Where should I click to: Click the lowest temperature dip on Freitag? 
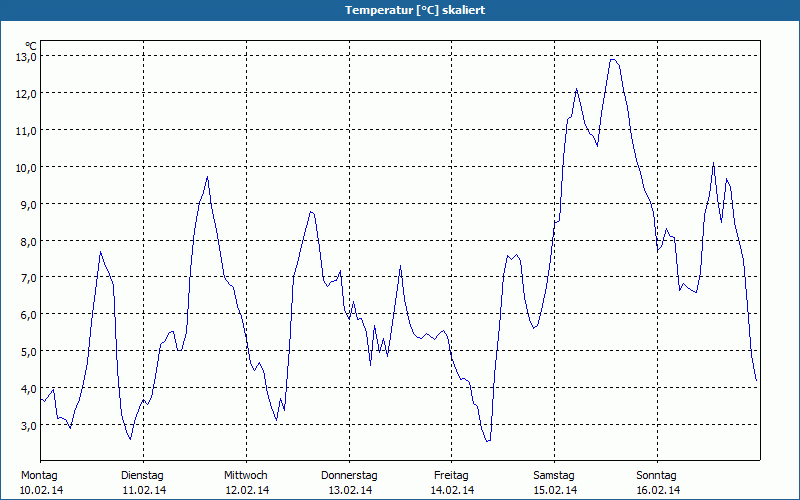pyautogui.click(x=488, y=441)
